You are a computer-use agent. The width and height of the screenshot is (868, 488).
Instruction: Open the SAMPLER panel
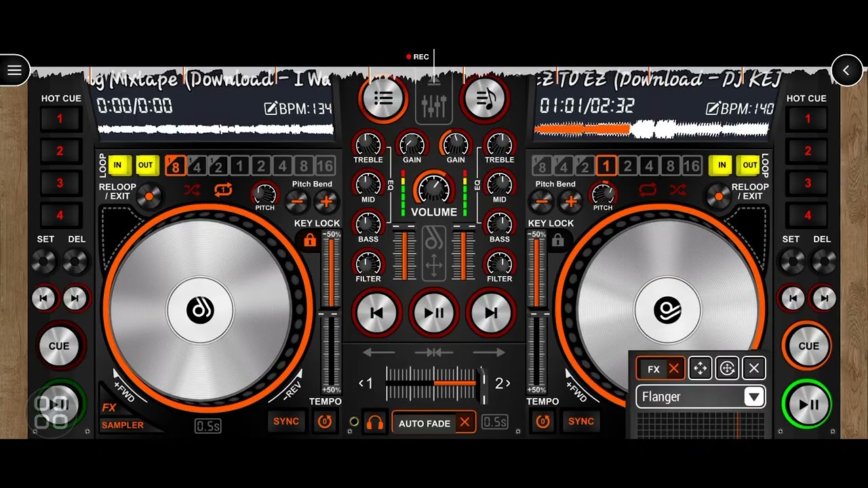[x=123, y=425]
